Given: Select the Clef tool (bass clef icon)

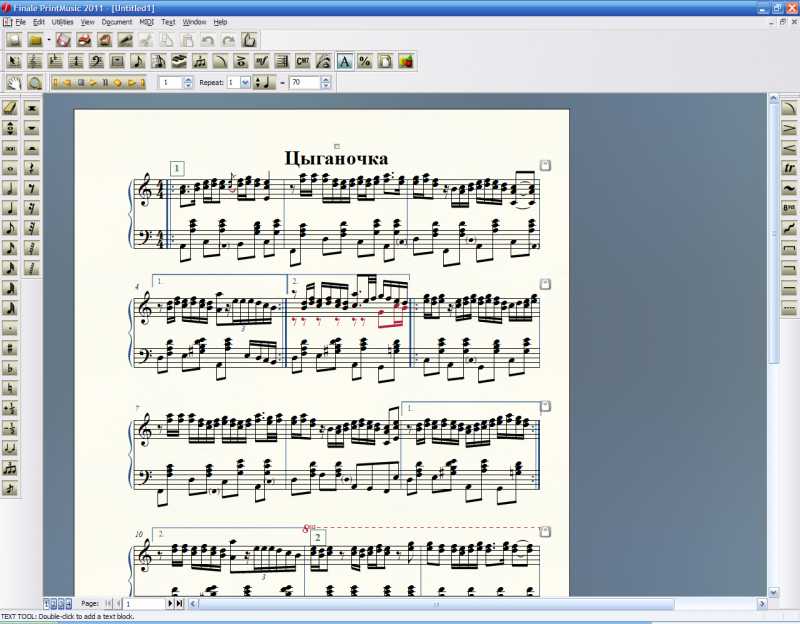Looking at the screenshot, I should click(x=96, y=62).
